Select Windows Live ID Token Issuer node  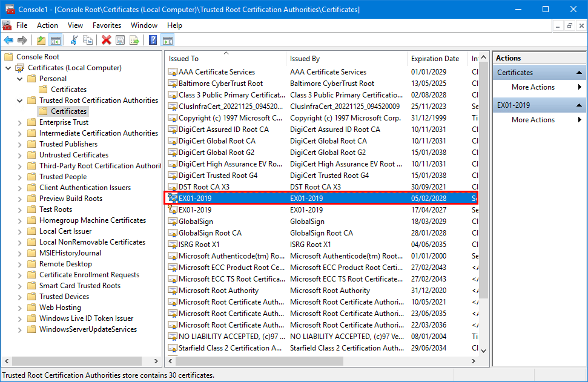pos(86,318)
